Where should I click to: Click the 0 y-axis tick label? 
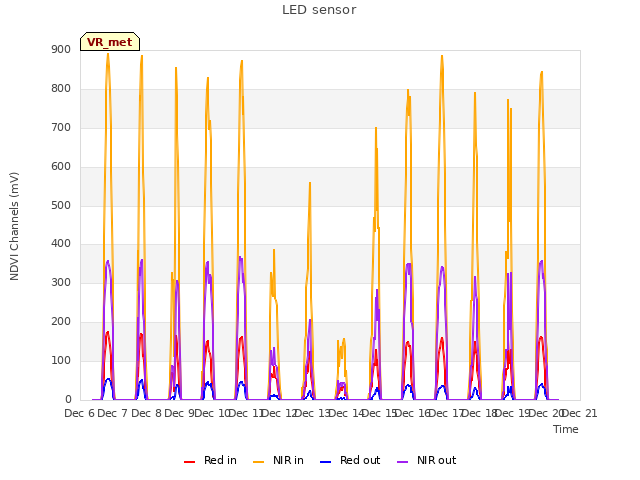(x=68, y=400)
